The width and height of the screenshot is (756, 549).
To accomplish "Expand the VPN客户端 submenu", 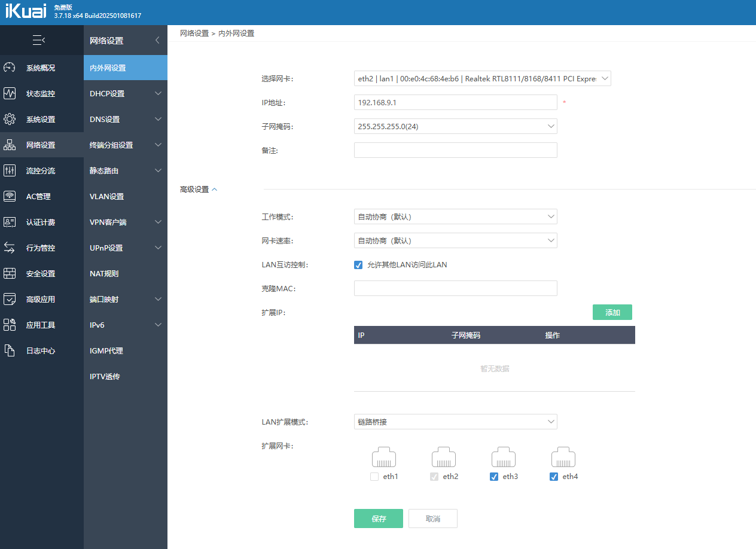I will [x=126, y=222].
